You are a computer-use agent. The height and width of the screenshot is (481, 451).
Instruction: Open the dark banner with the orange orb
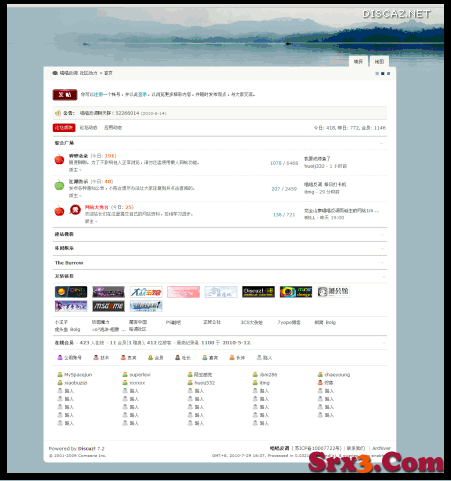(71, 292)
